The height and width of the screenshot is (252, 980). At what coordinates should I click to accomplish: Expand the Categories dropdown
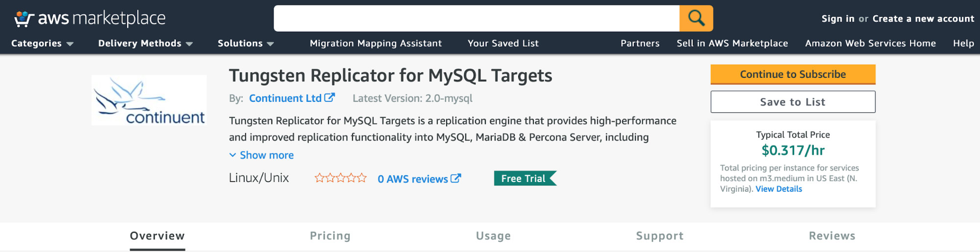pos(42,44)
